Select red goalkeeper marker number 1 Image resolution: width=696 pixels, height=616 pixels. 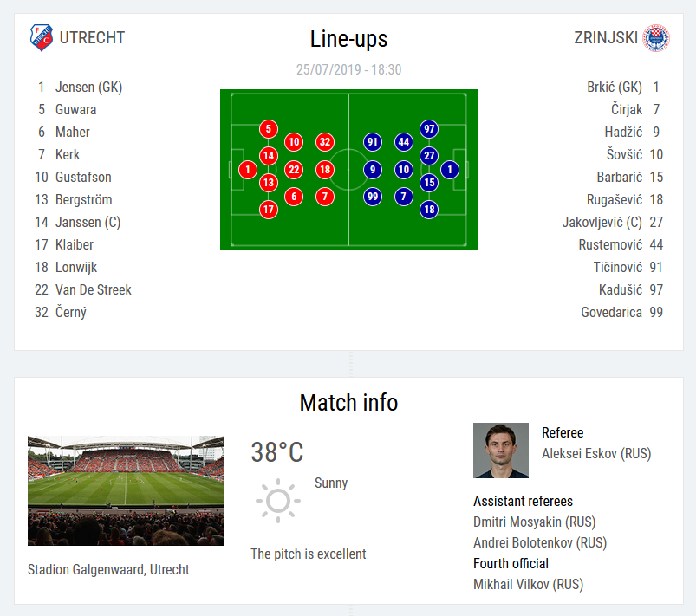click(248, 170)
